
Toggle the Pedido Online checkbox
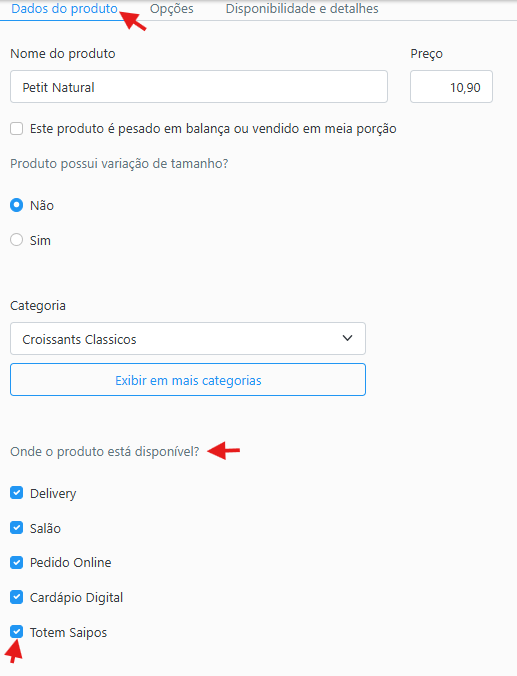(16, 562)
